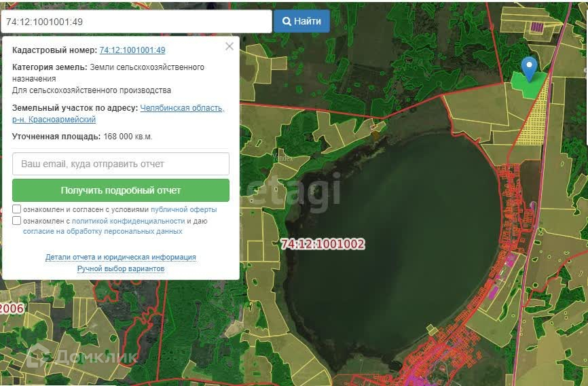Click the 74:12:1001002 cadastral quarter label
The width and height of the screenshot is (588, 386).
pos(323,244)
